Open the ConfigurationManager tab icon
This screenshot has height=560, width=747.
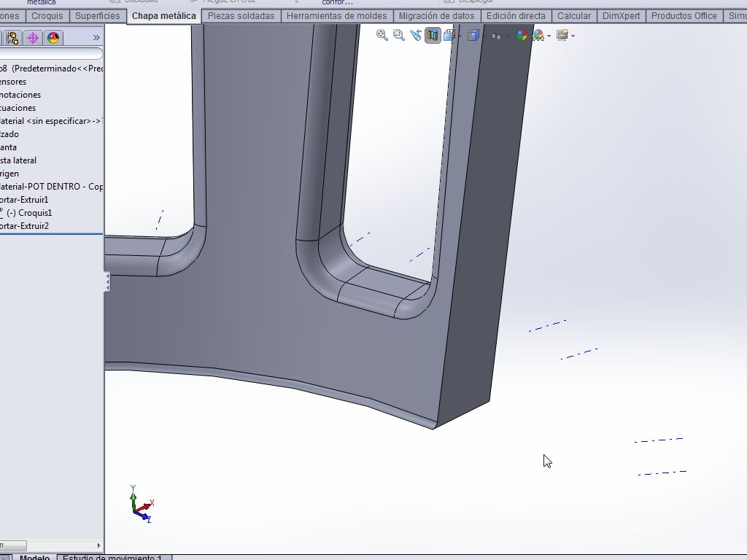(x=12, y=38)
